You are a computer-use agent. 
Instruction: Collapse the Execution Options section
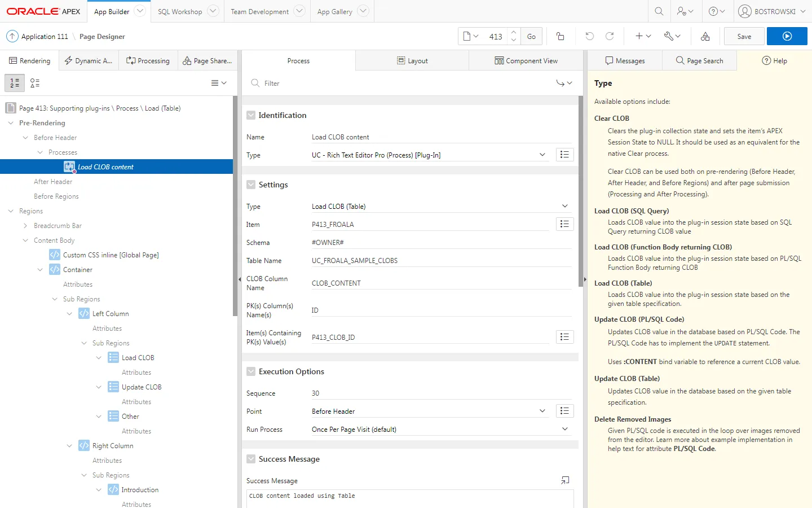click(x=251, y=371)
